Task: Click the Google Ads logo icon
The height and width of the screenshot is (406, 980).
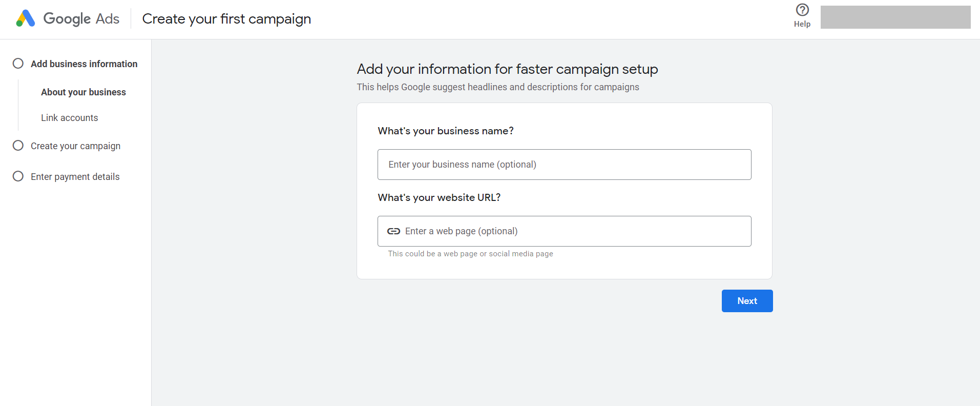Action: (25, 18)
